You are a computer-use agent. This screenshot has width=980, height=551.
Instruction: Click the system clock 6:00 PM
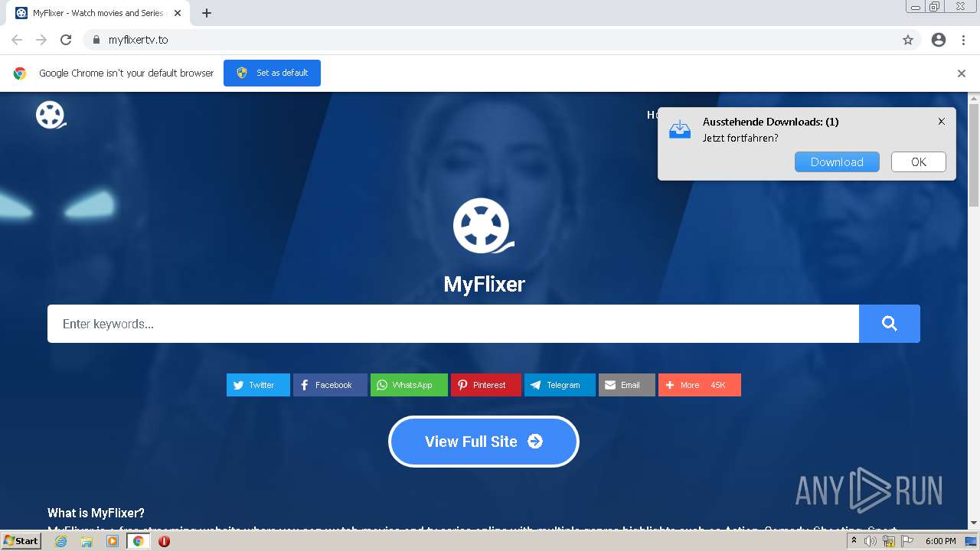click(x=940, y=541)
